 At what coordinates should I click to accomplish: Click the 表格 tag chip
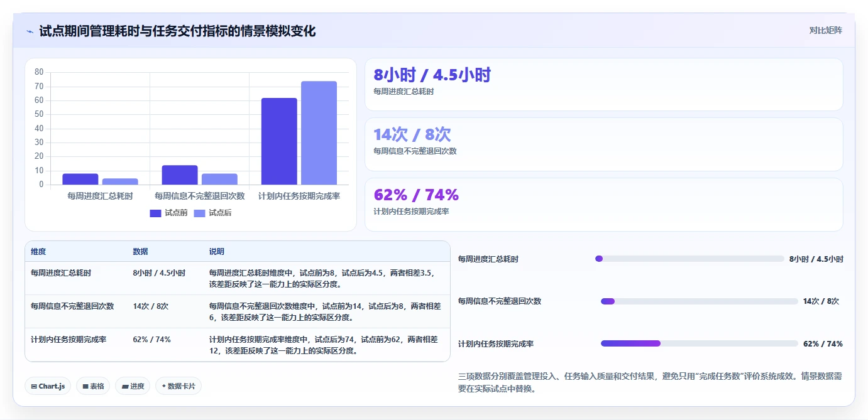tap(93, 386)
